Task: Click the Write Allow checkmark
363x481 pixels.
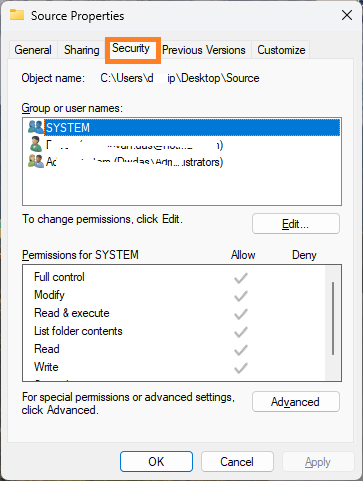Action: coord(241,368)
